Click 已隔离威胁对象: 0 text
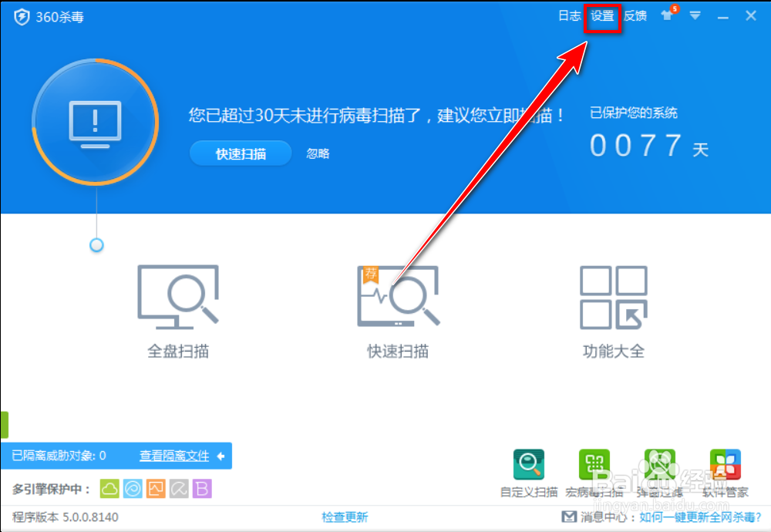Screen dimensions: 771x532 59,456
